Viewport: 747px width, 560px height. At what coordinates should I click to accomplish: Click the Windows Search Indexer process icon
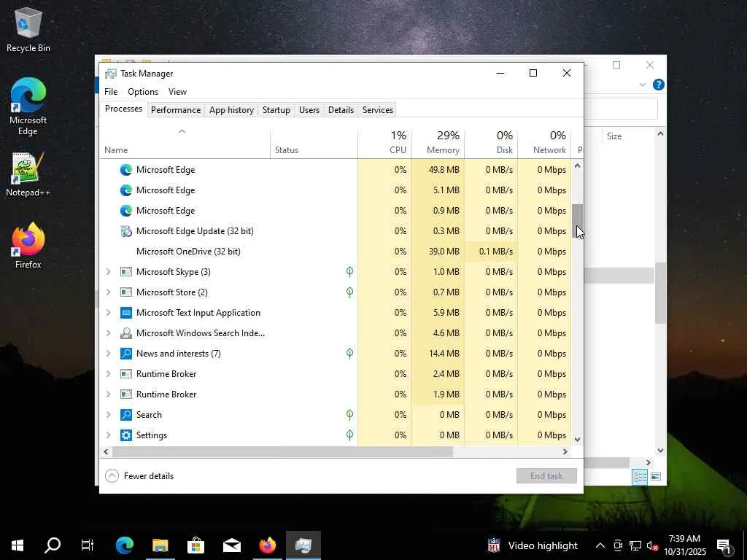pyautogui.click(x=125, y=332)
